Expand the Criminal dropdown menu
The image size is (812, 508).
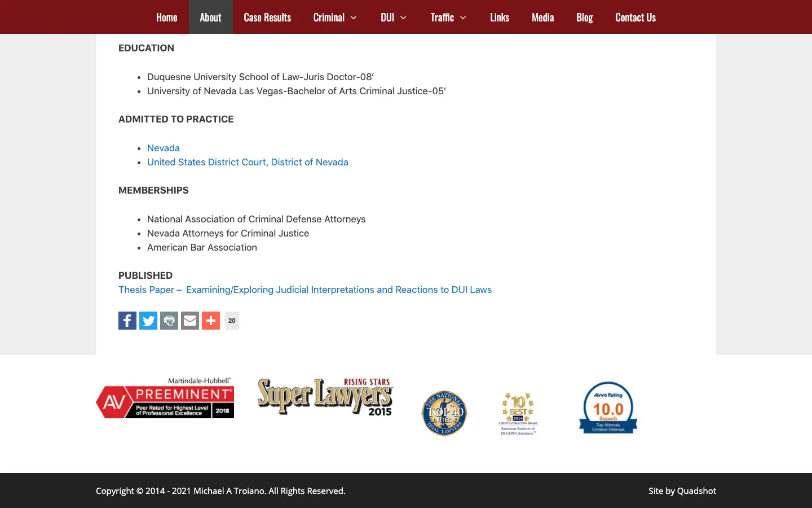point(335,17)
